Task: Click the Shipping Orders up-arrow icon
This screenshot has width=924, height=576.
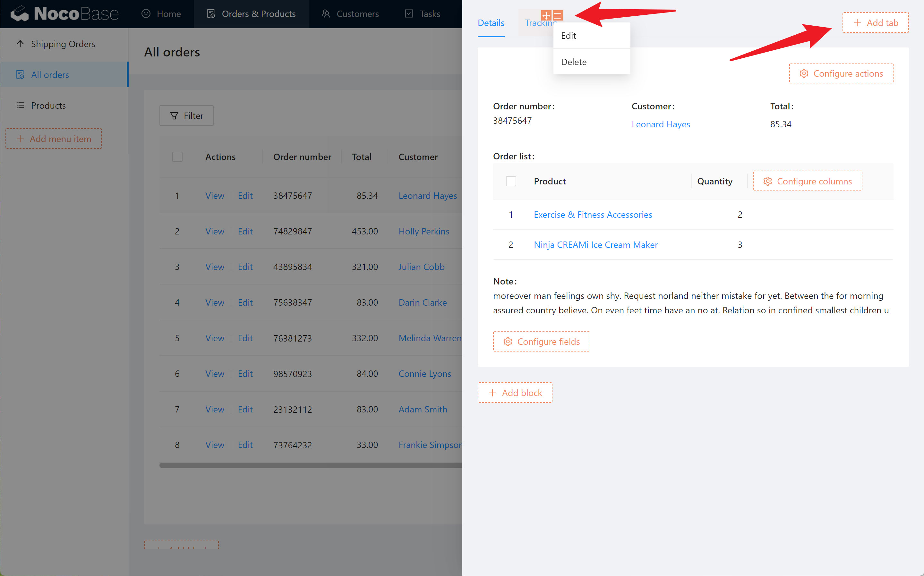Action: [20, 44]
